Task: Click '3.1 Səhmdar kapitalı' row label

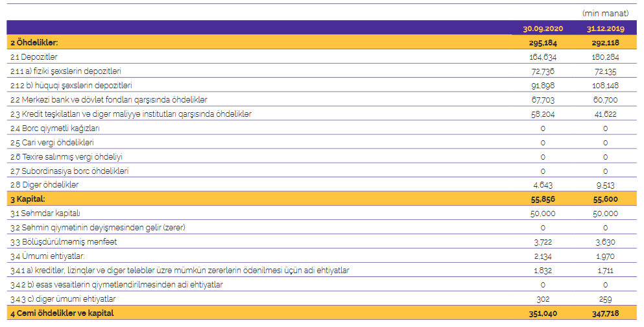Action: click(x=45, y=213)
